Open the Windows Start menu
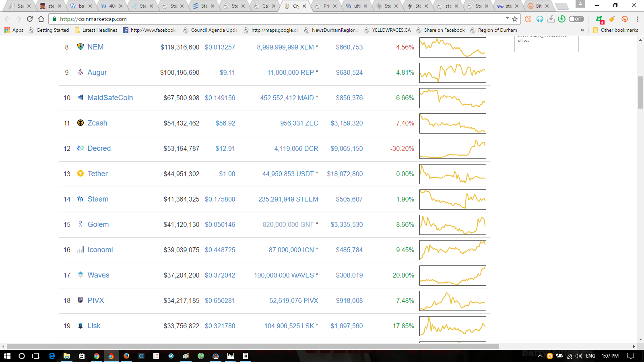 [x=7, y=356]
